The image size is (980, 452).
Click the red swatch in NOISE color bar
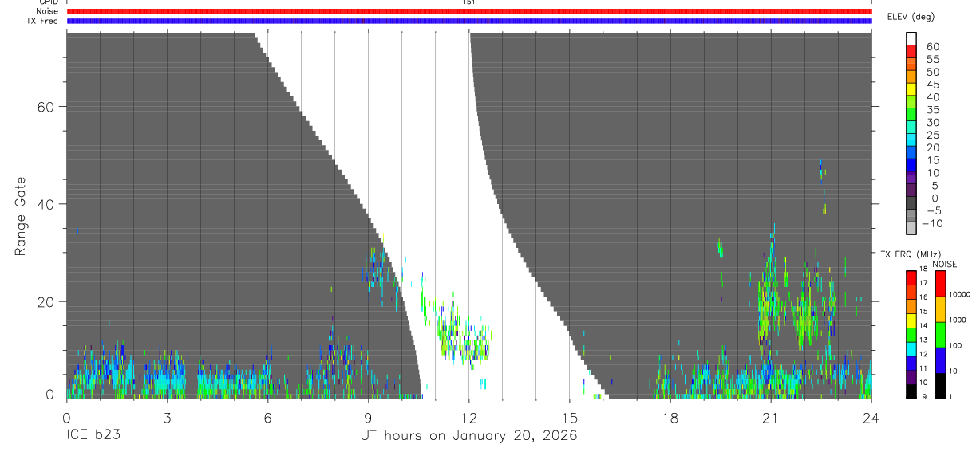(940, 284)
